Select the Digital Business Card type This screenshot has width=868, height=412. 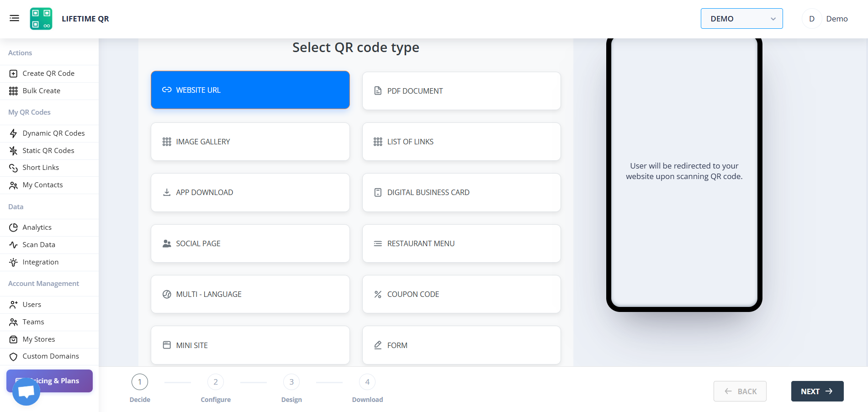(x=461, y=192)
